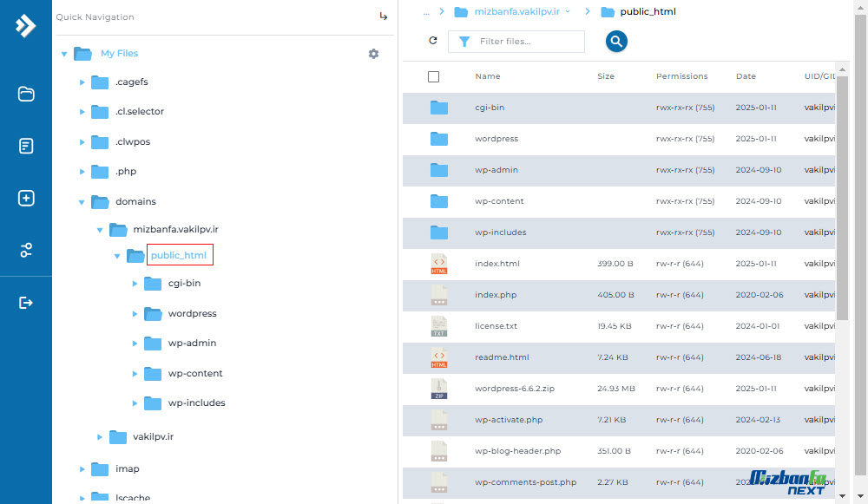
Task: Open the file manager folder sidebar icon
Action: pos(26,94)
